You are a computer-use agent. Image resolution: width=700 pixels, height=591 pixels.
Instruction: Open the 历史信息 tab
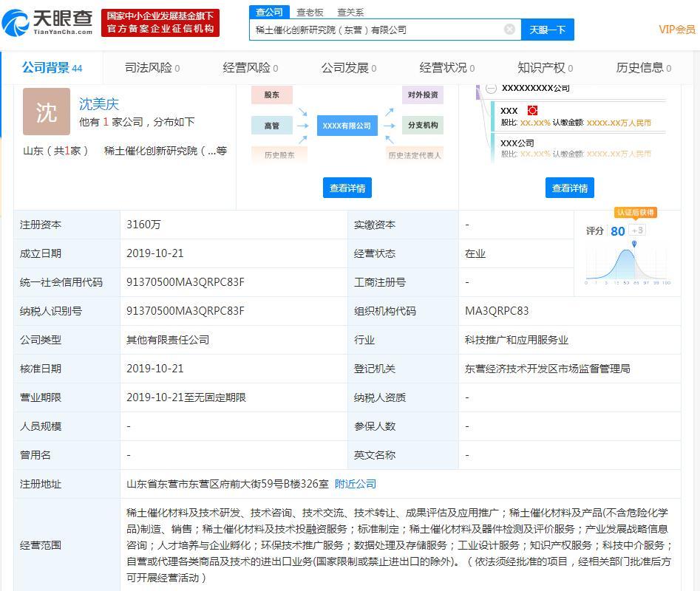[643, 68]
